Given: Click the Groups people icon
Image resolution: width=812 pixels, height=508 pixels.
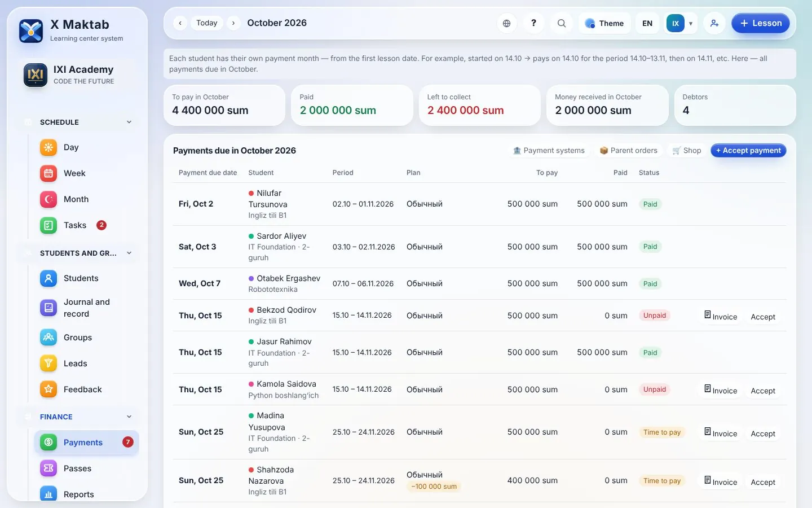Looking at the screenshot, I should point(48,338).
